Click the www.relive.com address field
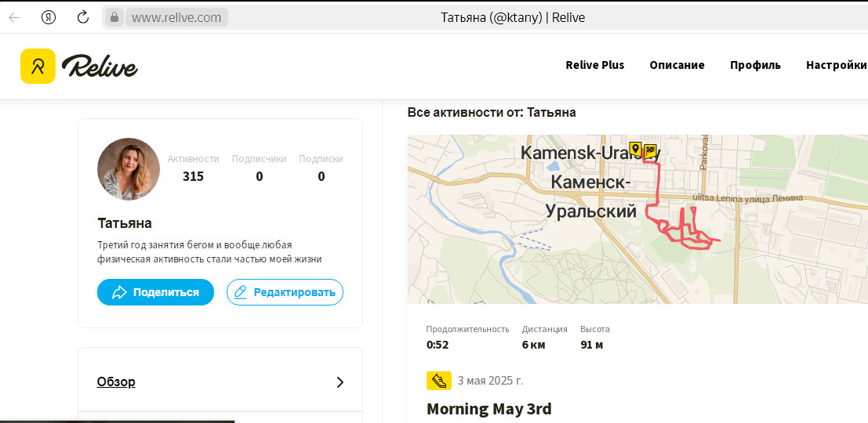Viewport: 868px width, 423px height. tap(176, 18)
